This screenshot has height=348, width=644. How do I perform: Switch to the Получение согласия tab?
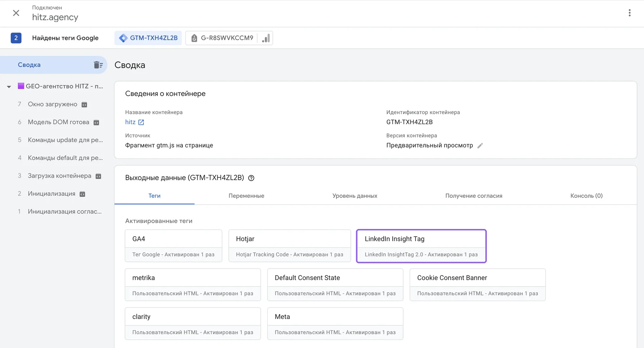point(474,196)
